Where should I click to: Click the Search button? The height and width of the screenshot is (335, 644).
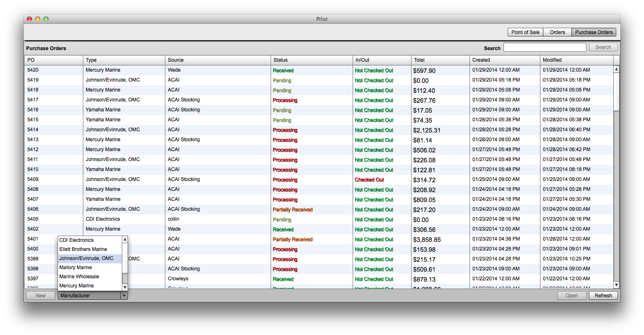coord(603,47)
